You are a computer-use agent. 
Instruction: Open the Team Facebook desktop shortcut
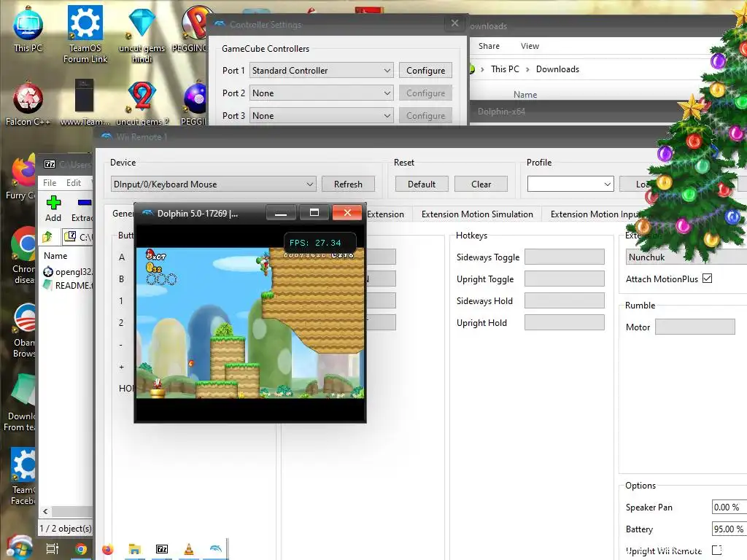(23, 476)
